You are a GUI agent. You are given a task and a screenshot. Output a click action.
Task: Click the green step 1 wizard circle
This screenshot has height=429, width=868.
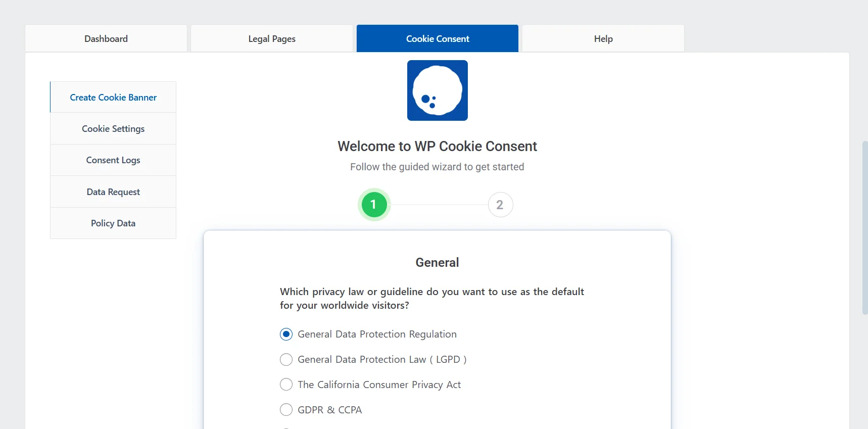(x=374, y=205)
